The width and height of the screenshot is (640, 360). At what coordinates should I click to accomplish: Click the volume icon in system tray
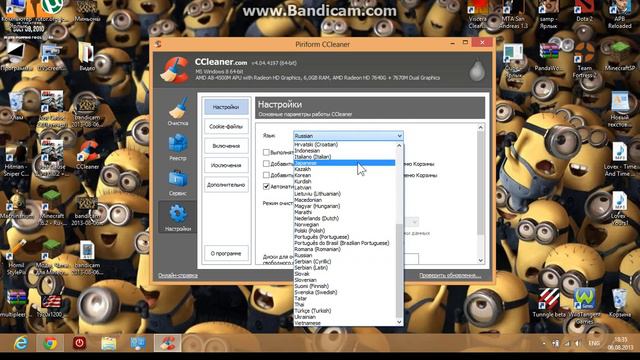click(577, 344)
